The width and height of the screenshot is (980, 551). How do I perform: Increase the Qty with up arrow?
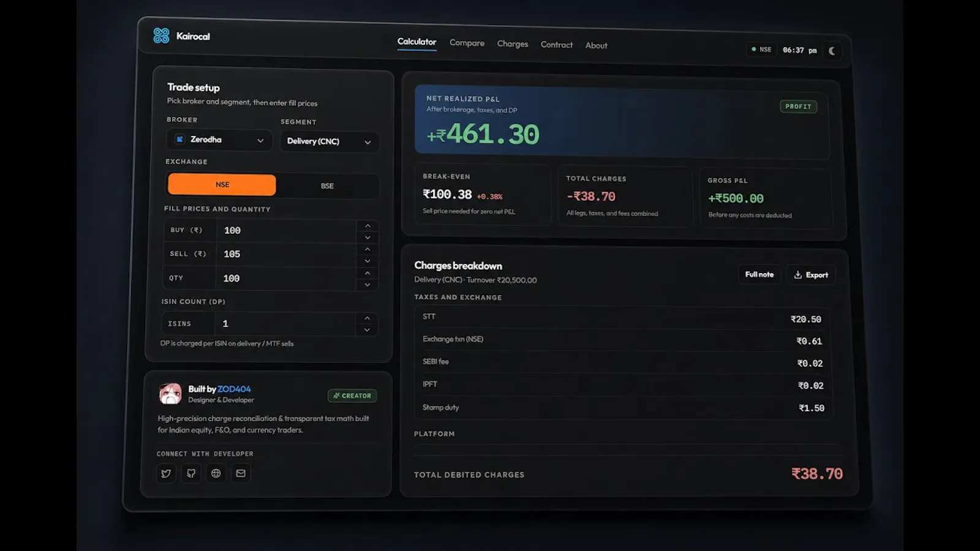tap(367, 273)
